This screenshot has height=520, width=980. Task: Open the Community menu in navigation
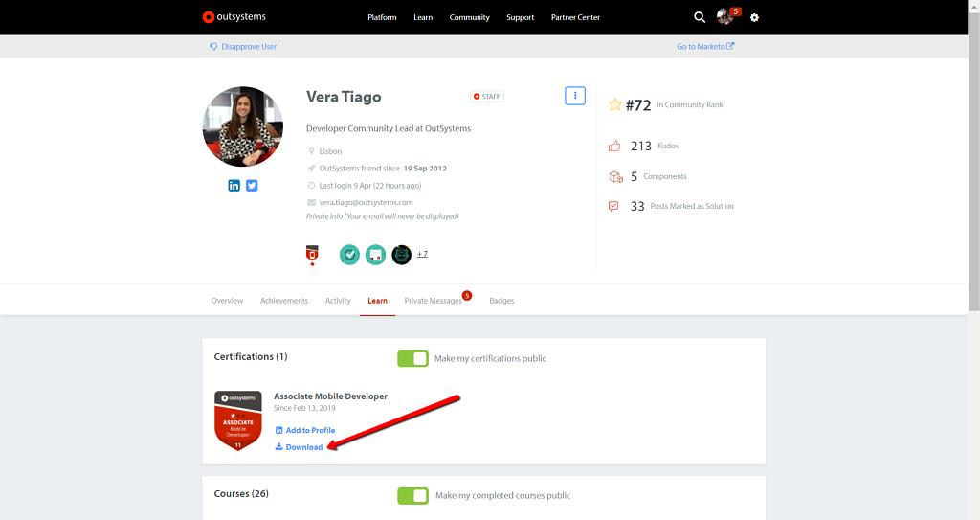click(x=469, y=17)
